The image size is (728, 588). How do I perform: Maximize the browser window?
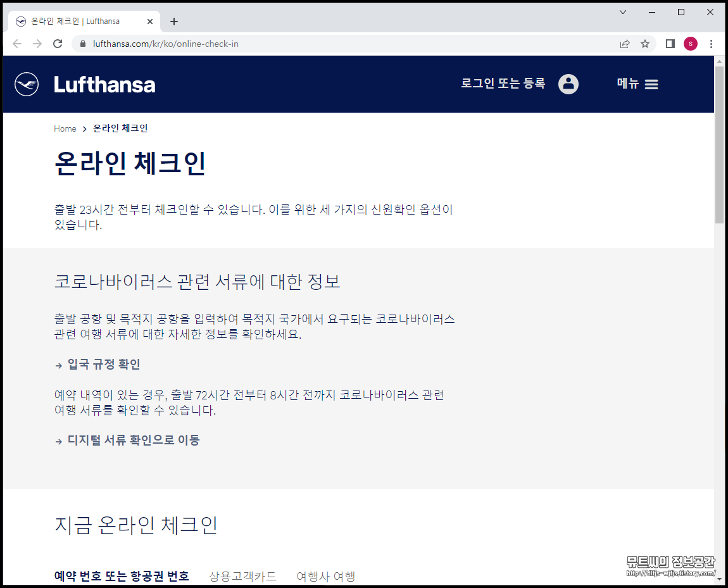[681, 12]
